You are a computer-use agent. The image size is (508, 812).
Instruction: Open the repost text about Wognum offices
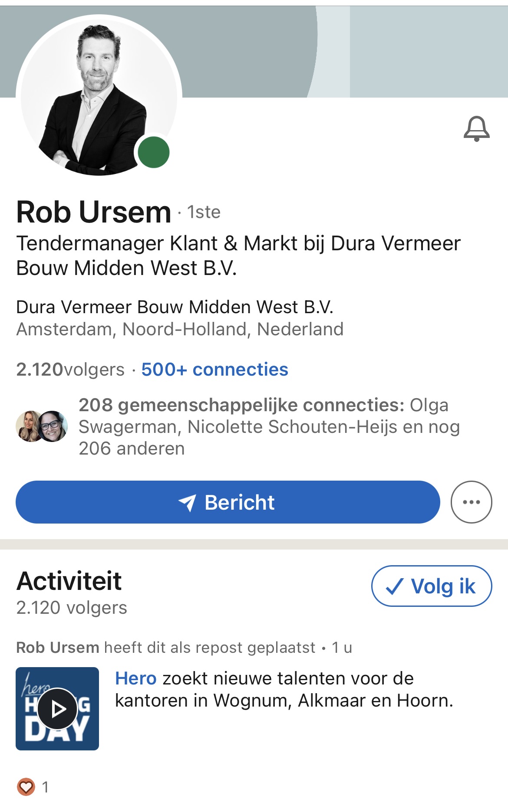[x=284, y=690]
